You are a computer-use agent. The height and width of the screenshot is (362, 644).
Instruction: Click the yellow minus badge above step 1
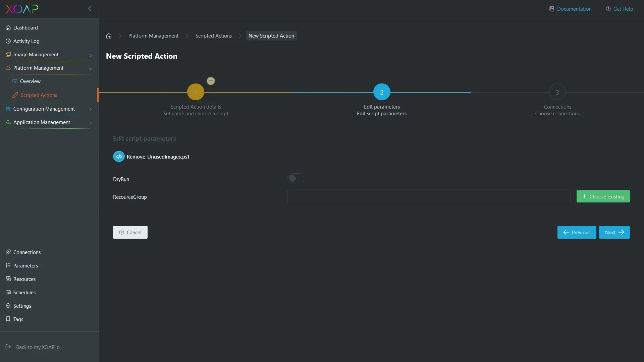point(211,81)
